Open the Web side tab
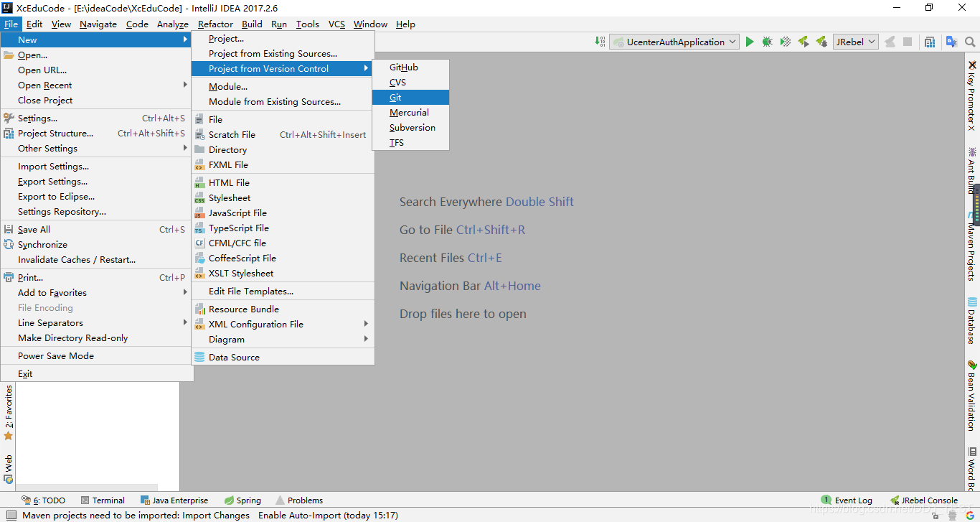 click(x=9, y=468)
